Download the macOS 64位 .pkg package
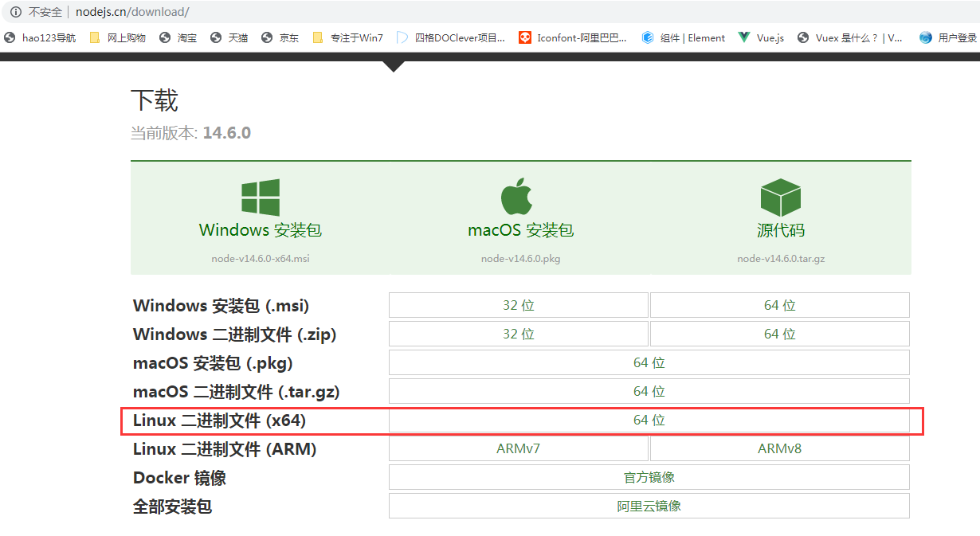Image resolution: width=980 pixels, height=536 pixels. (649, 362)
